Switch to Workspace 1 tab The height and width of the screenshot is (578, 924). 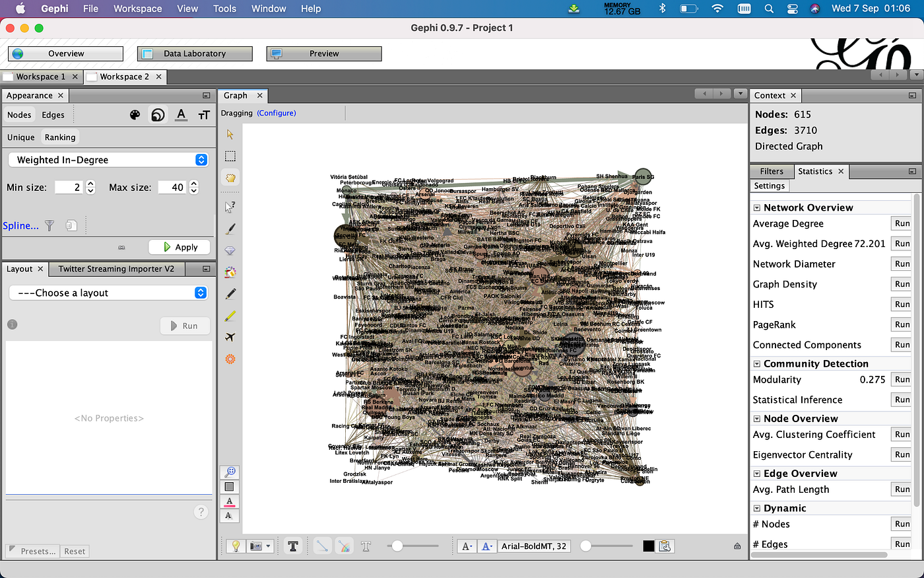pos(41,77)
